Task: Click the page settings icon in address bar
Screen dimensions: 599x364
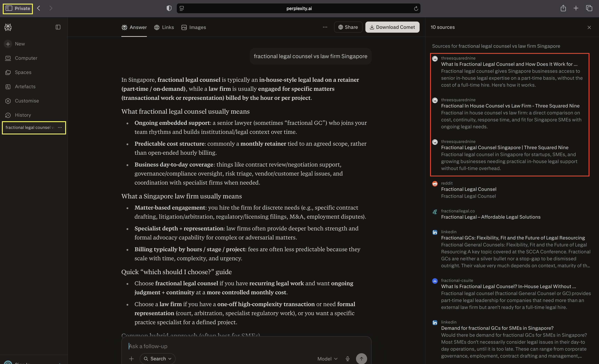Action: tap(182, 8)
